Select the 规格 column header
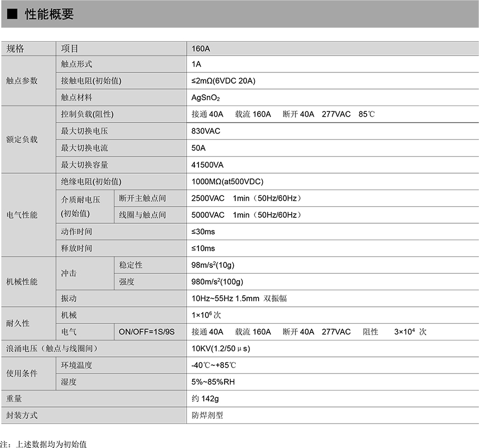The height and width of the screenshot is (448, 479). click(15, 48)
